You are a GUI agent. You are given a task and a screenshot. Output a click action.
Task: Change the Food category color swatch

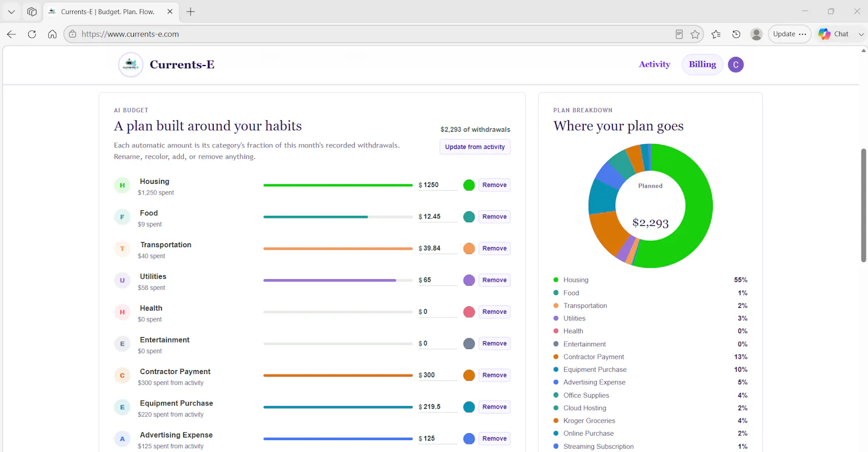469,217
